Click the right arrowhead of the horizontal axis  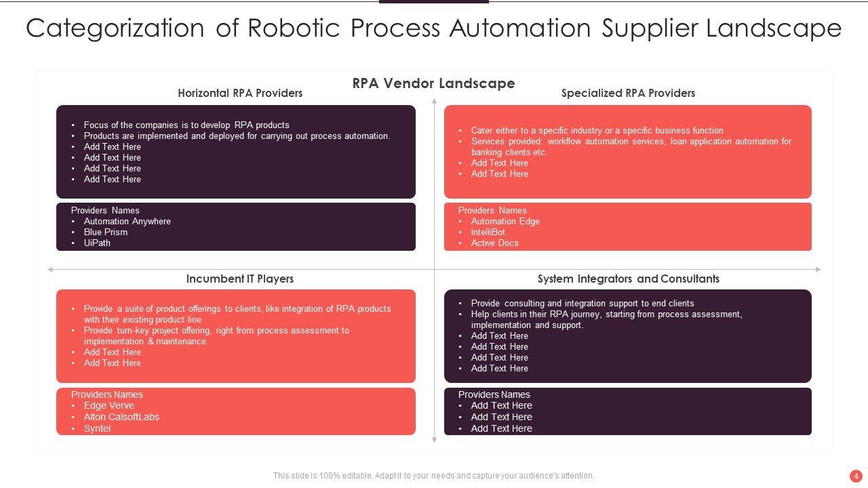click(x=817, y=270)
